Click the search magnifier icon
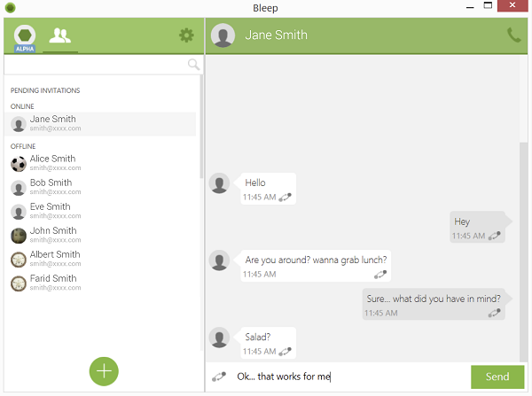The image size is (532, 396). tap(193, 65)
